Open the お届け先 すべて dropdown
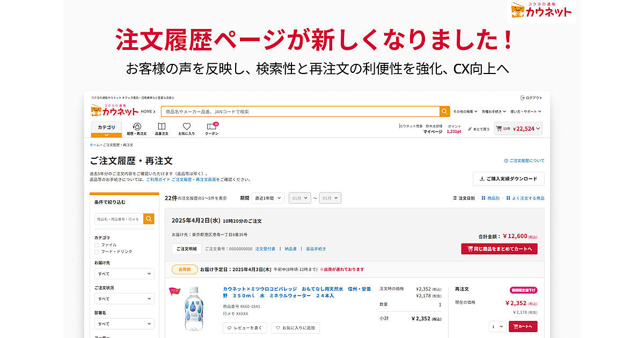The width and height of the screenshot is (644, 338). coord(124,274)
